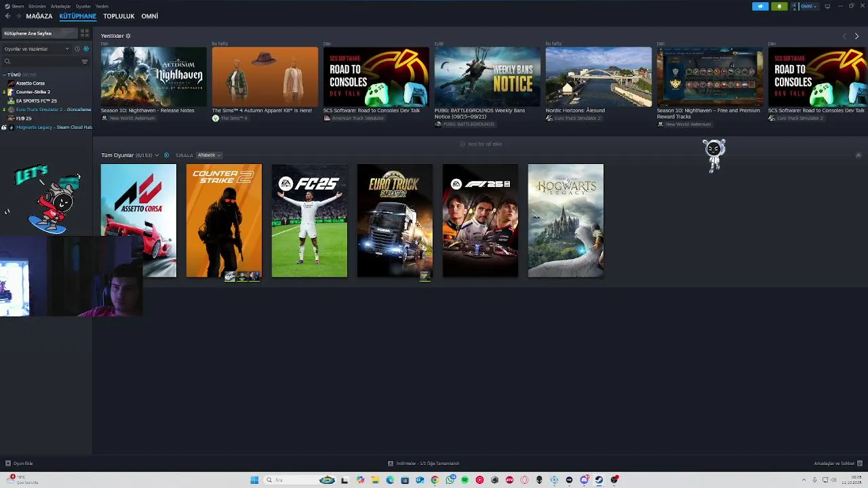Show next What's New items arrow
The width and height of the screenshot is (868, 488).
coord(856,36)
